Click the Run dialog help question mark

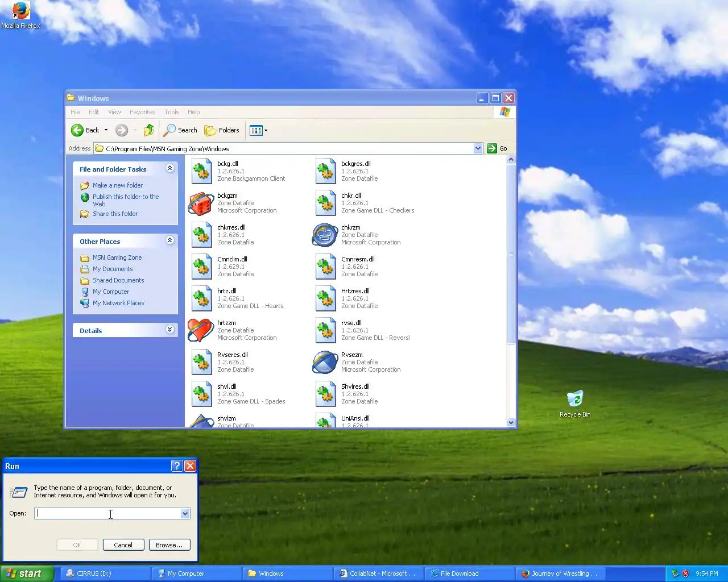pyautogui.click(x=177, y=466)
